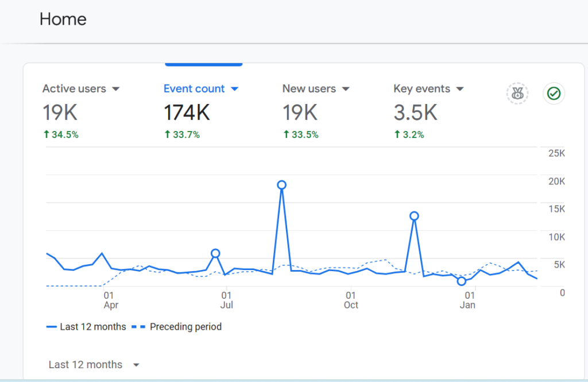Click the 34.5% increase under Active users

click(61, 134)
